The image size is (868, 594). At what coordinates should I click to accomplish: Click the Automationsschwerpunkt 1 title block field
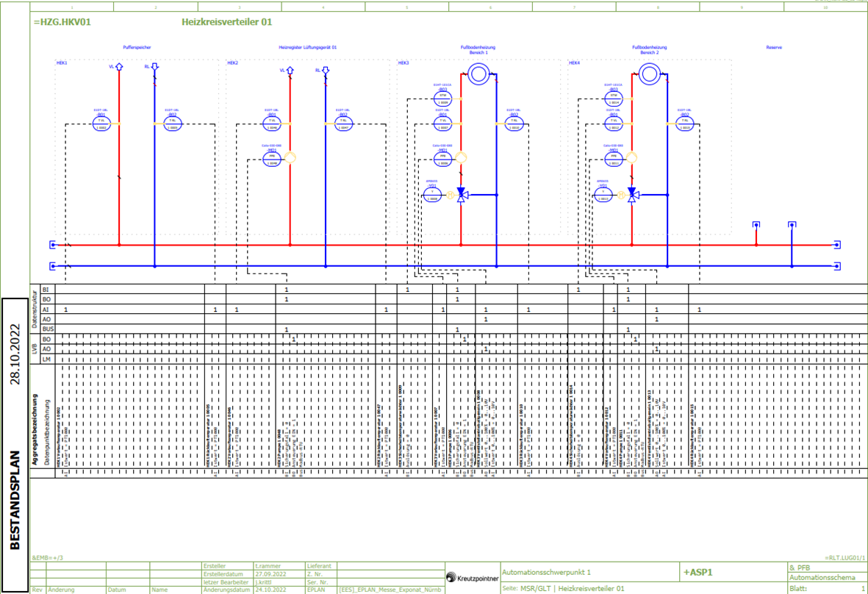click(x=547, y=572)
